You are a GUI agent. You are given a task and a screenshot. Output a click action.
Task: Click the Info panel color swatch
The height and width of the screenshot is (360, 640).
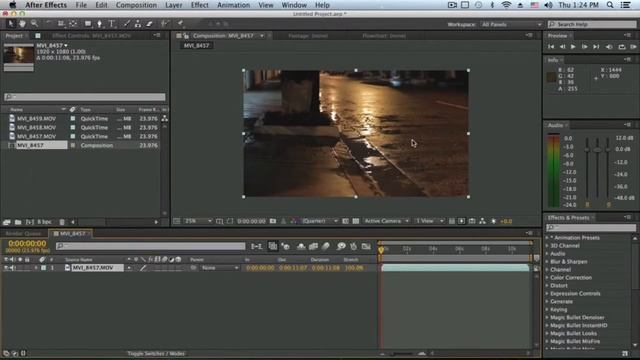coord(551,77)
